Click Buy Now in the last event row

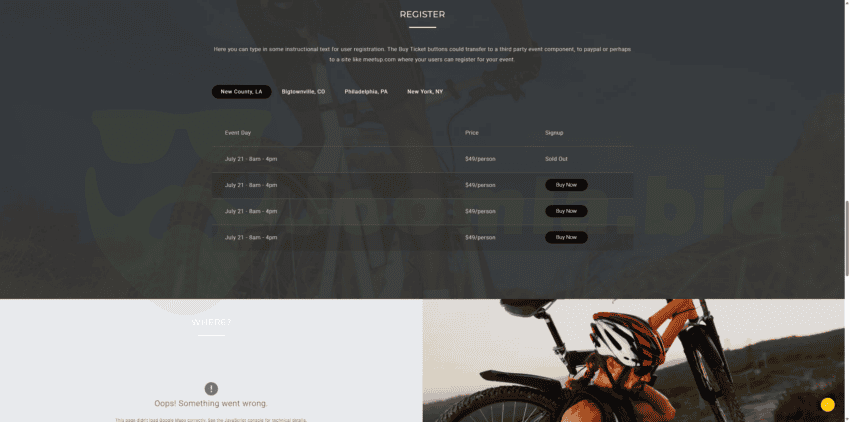[x=566, y=237]
